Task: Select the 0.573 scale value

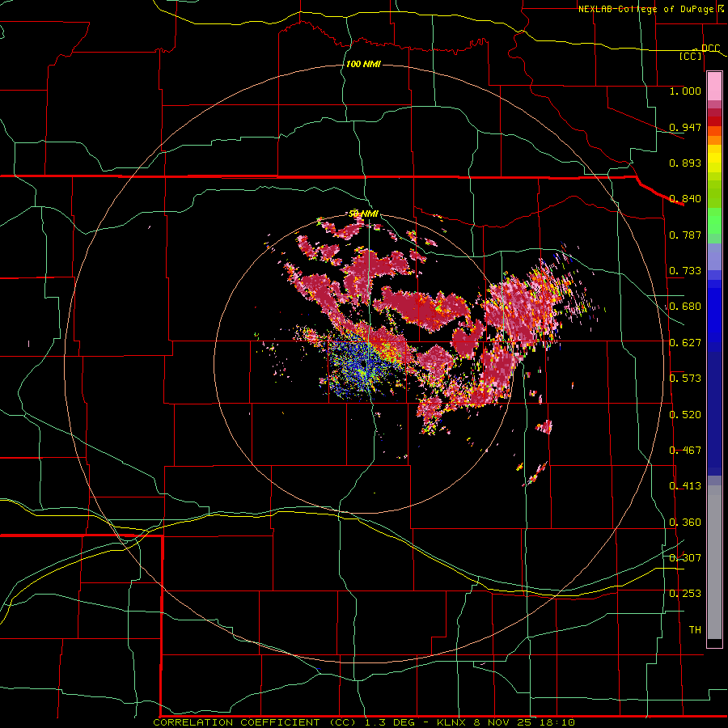Action: pos(685,379)
